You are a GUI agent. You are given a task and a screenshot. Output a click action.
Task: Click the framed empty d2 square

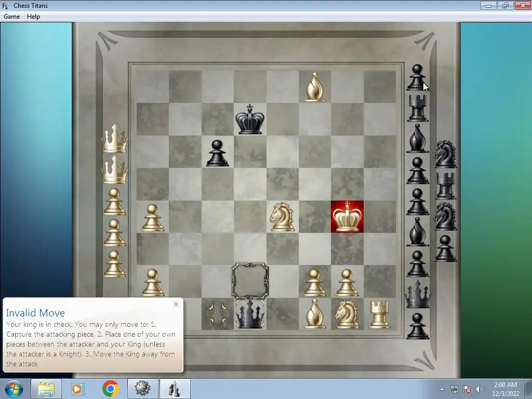click(x=250, y=281)
